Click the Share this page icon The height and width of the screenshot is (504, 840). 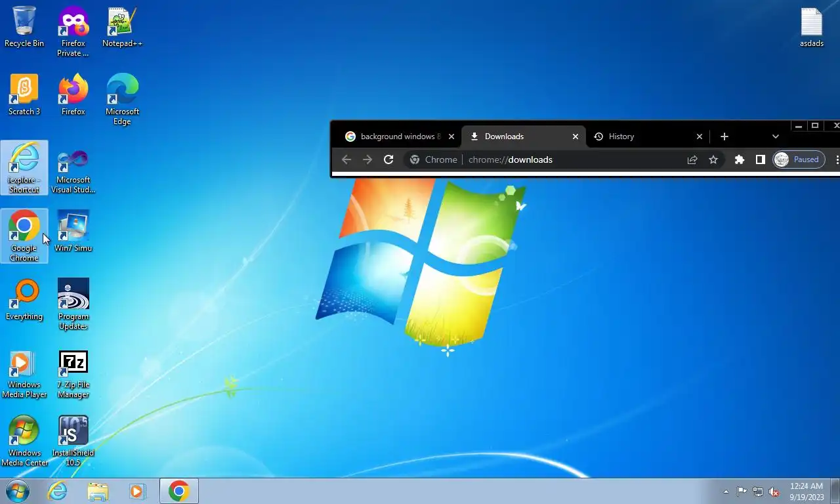[692, 159]
